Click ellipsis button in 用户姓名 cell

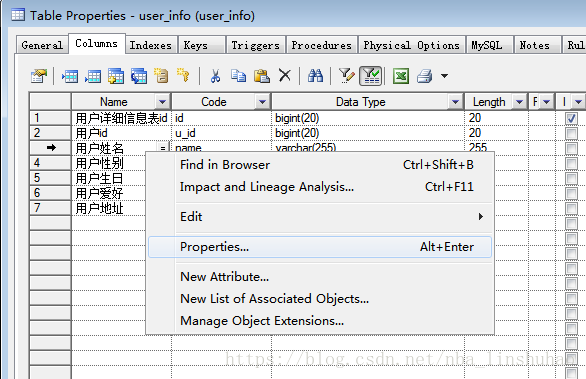pos(163,148)
